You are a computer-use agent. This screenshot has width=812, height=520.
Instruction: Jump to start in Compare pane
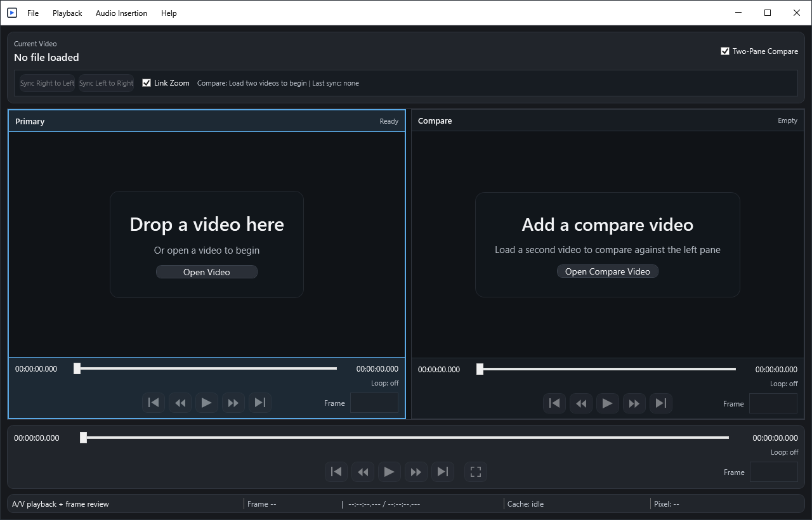coord(554,403)
